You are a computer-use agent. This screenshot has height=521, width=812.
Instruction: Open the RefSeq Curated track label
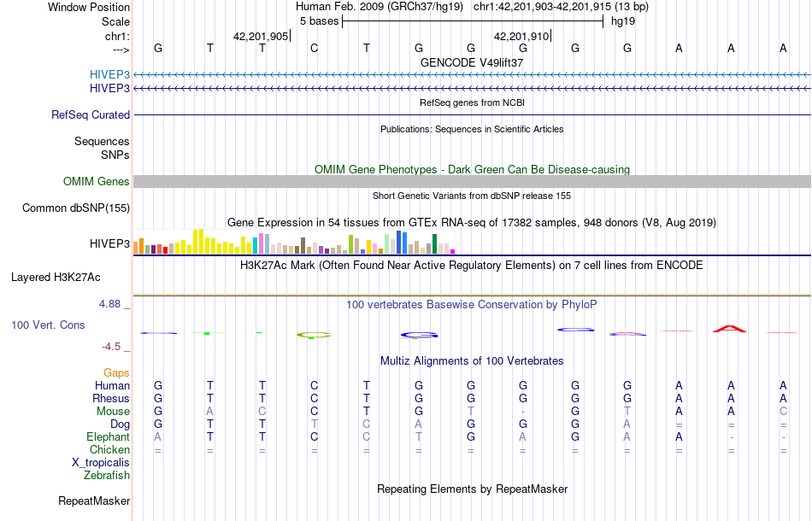tap(91, 114)
